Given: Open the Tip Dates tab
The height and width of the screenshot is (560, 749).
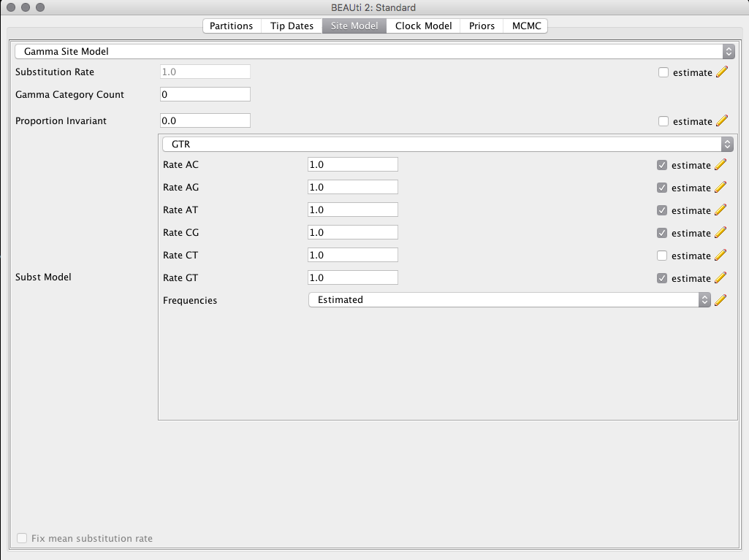Looking at the screenshot, I should [292, 26].
